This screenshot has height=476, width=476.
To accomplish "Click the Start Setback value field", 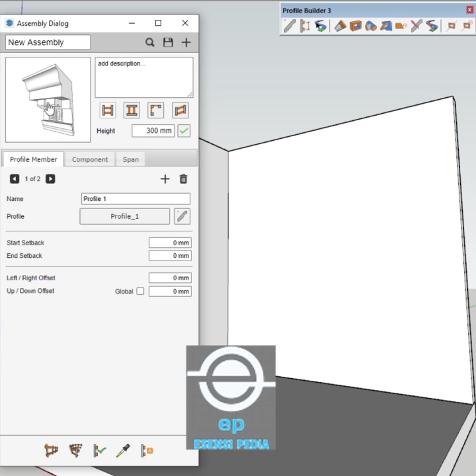I will [170, 243].
